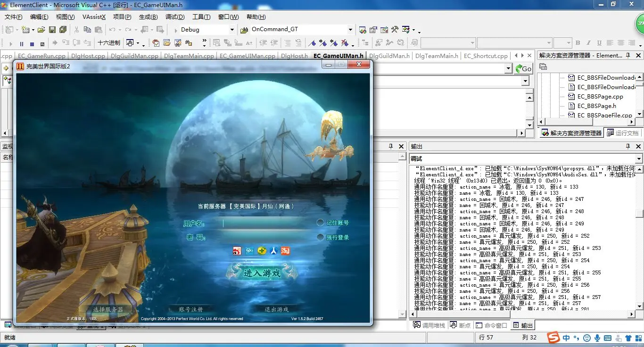Click the Restart debugging icon
The height and width of the screenshot is (347, 644).
pyautogui.click(x=42, y=43)
